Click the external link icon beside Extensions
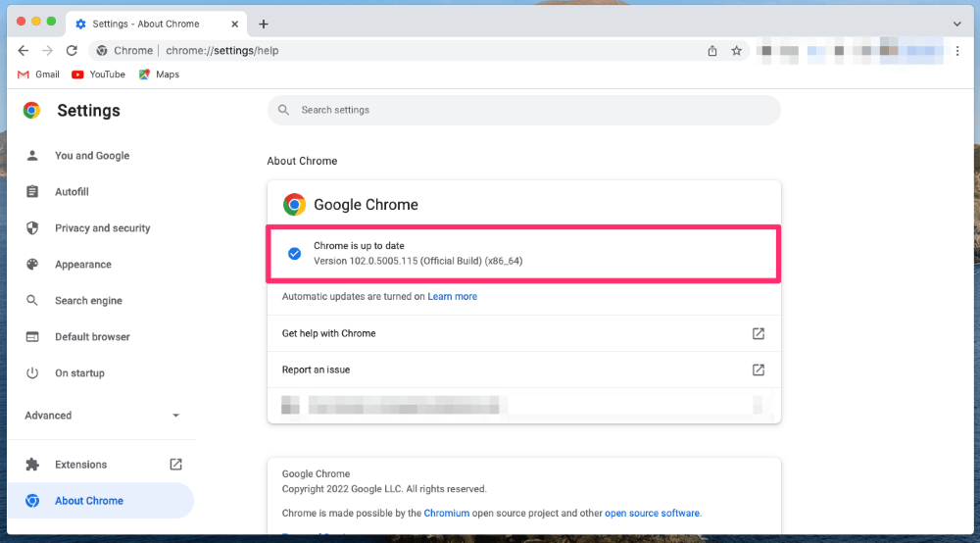 175,465
